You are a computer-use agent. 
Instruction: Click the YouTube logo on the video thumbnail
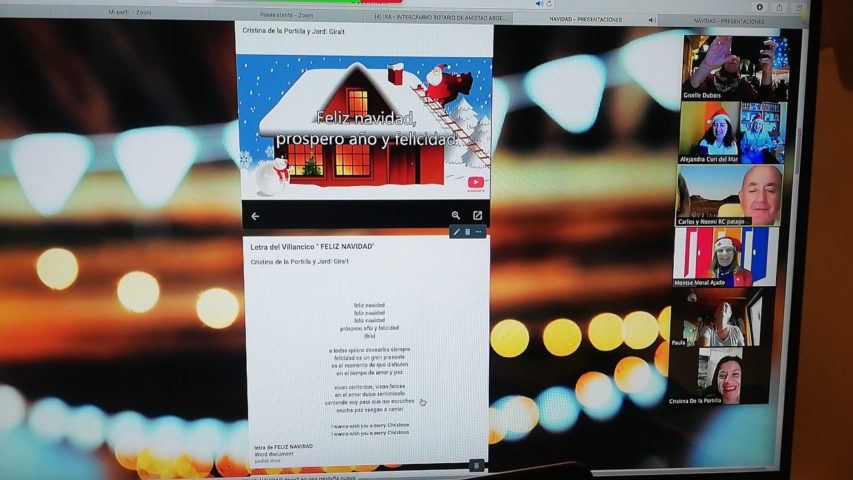475,183
